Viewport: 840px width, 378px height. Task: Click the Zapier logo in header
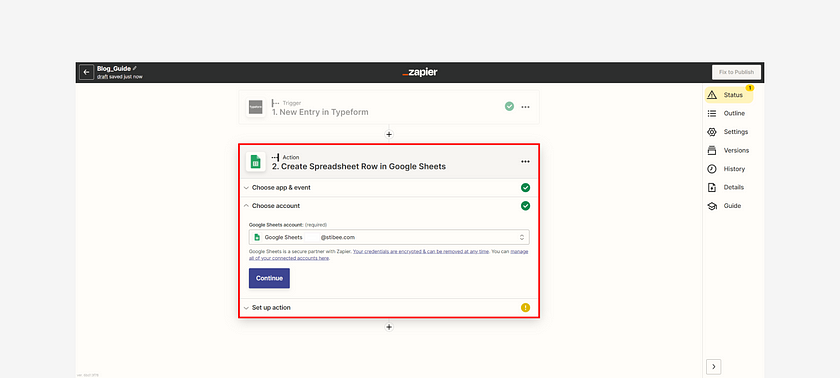point(420,72)
